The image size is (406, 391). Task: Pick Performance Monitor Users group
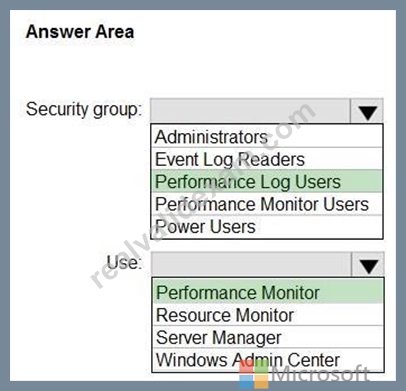point(267,204)
